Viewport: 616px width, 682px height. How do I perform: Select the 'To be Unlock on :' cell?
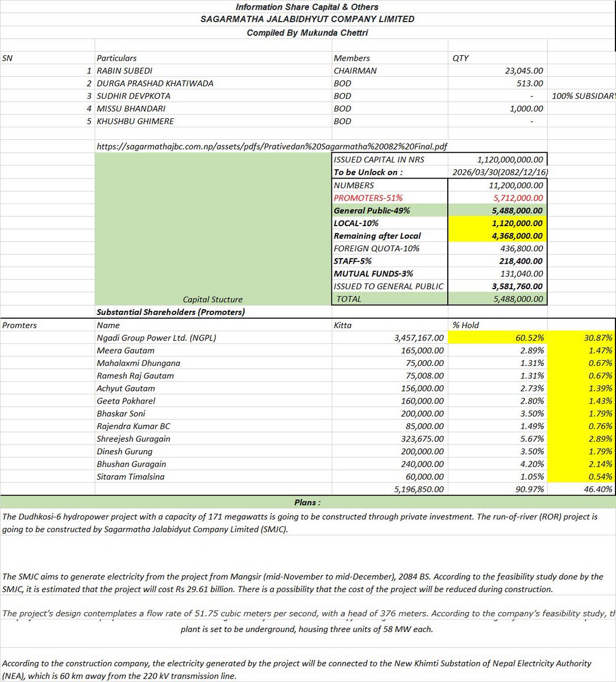pyautogui.click(x=389, y=172)
